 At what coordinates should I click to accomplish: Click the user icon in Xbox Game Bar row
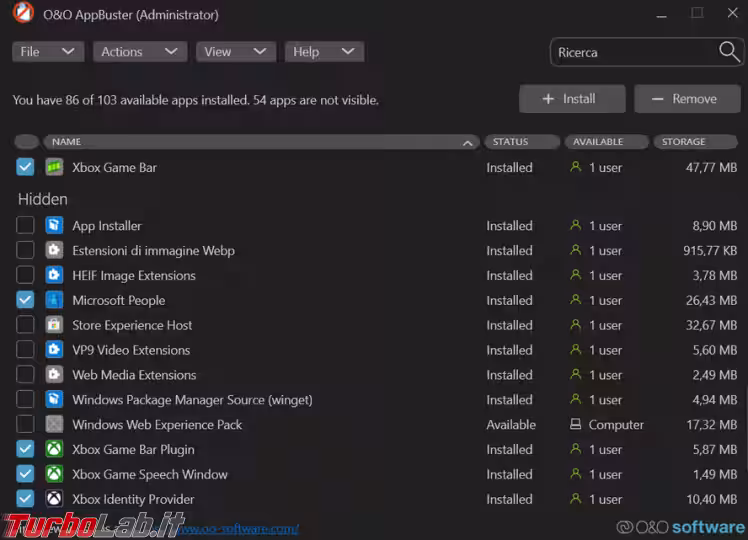click(x=576, y=167)
